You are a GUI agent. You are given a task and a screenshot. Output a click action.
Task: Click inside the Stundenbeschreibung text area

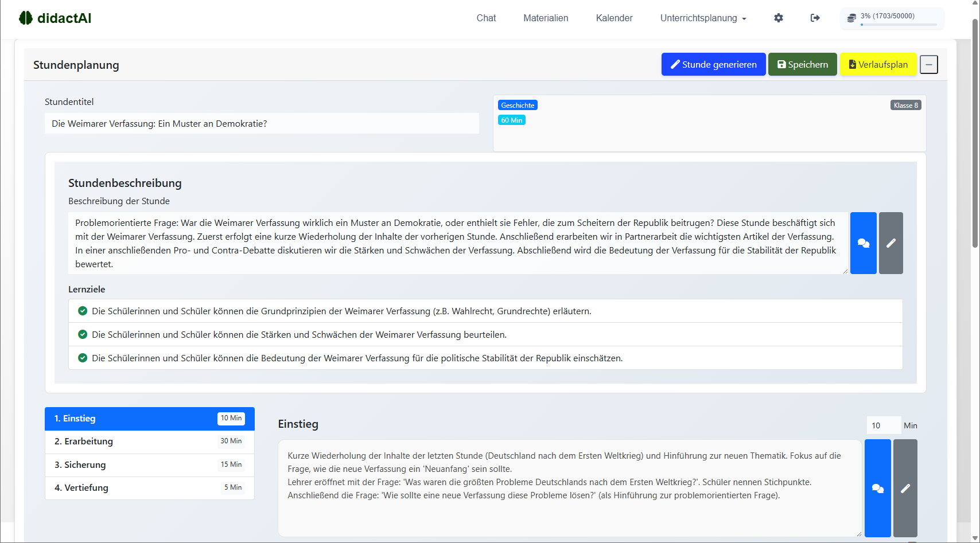pos(458,243)
